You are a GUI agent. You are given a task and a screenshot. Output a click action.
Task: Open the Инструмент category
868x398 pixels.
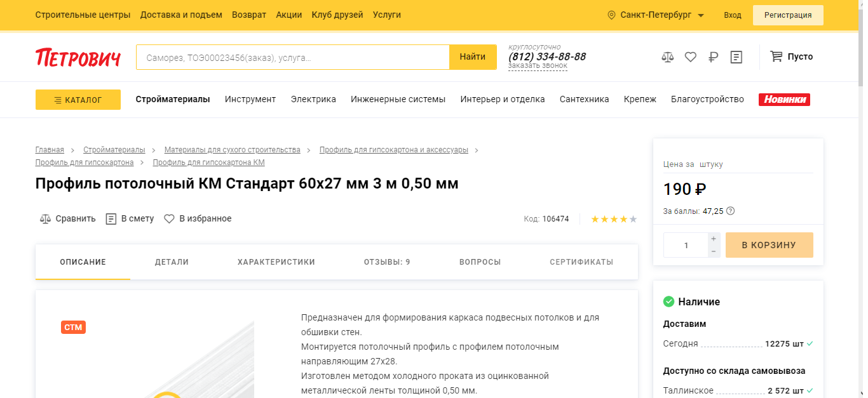[250, 99]
